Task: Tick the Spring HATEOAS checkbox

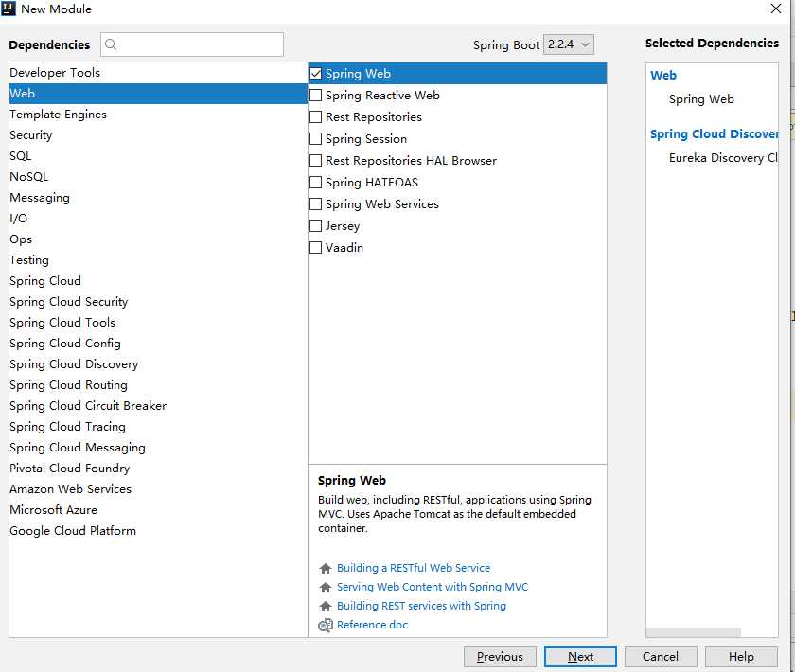Action: point(315,182)
